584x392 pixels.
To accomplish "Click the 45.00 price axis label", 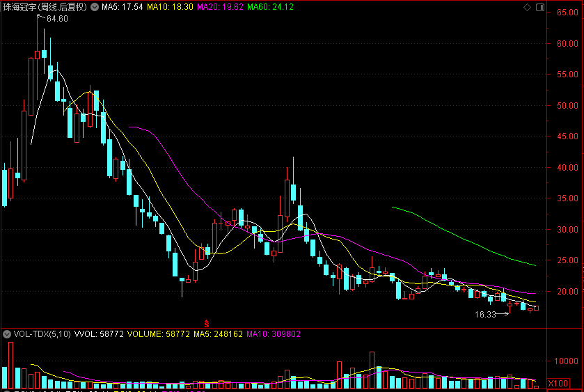I will point(567,136).
